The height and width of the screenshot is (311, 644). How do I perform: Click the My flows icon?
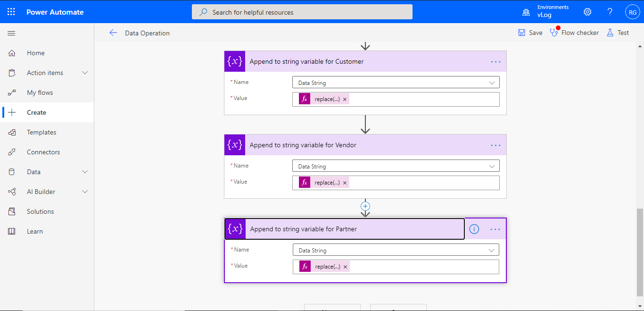coord(12,92)
